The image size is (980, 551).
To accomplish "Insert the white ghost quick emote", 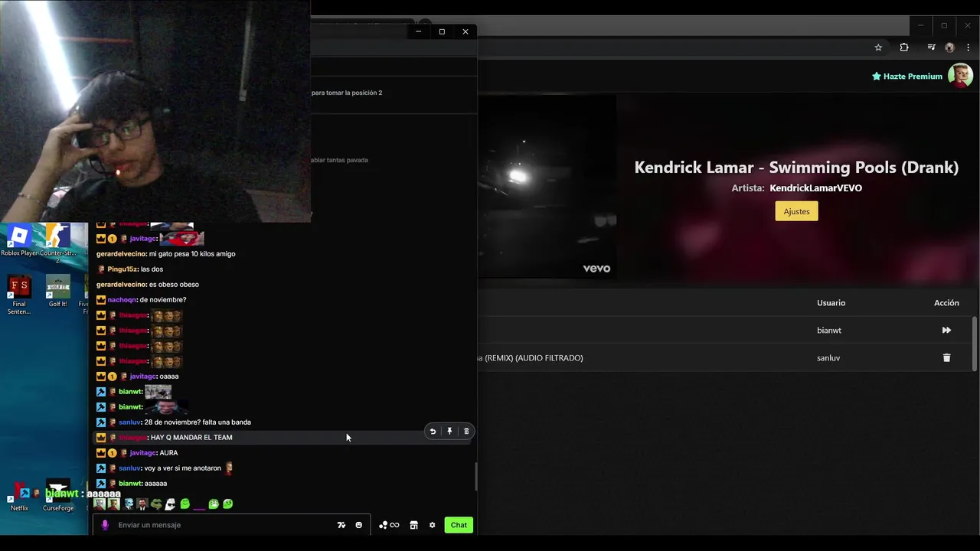I will click(170, 504).
